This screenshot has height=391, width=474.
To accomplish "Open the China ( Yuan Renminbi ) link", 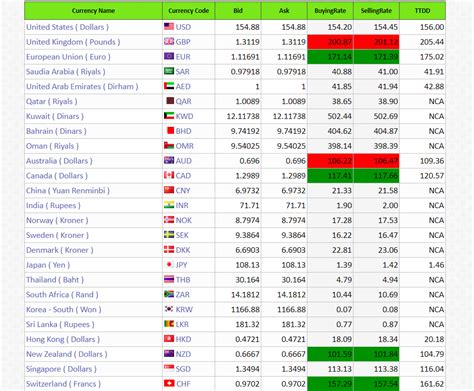I will coord(68,190).
